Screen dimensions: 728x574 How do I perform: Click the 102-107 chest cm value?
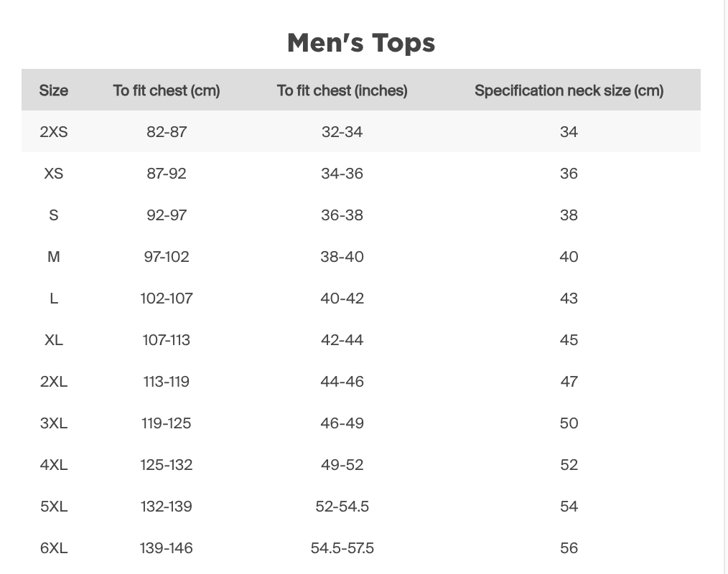[167, 298]
